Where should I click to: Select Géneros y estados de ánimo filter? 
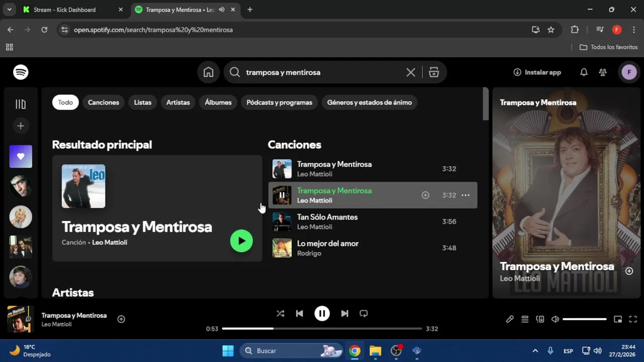click(x=369, y=103)
